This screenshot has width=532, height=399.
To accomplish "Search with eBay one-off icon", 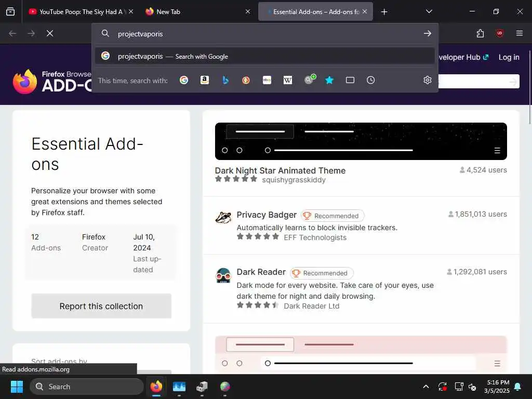I will click(x=267, y=80).
